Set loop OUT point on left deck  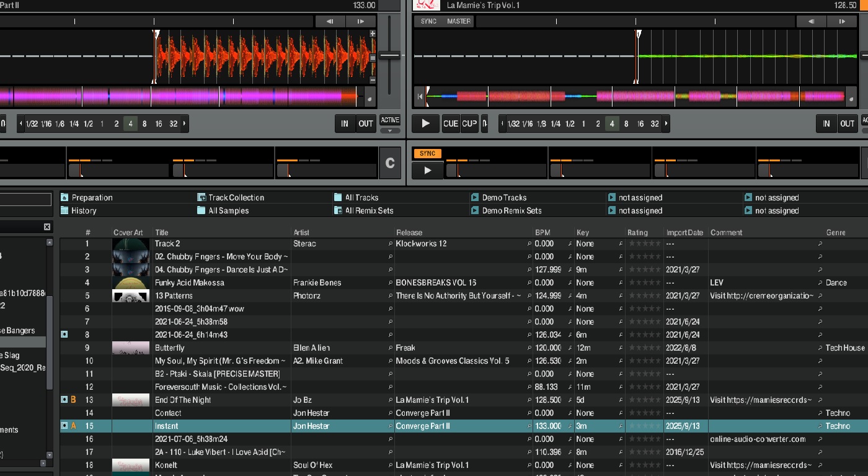pos(366,123)
